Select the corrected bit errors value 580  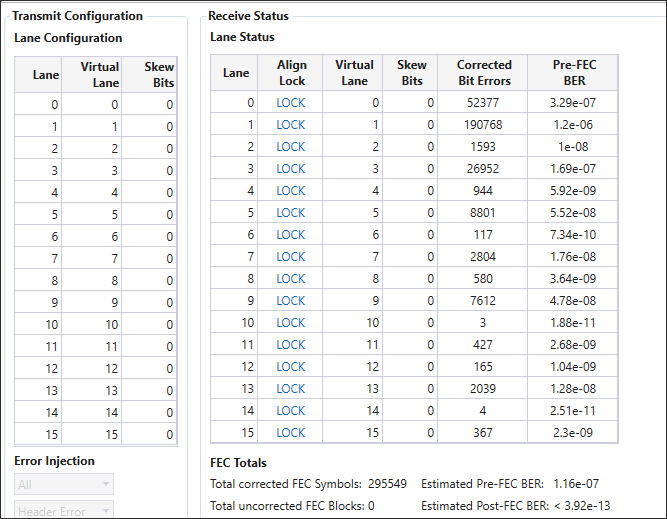point(483,279)
